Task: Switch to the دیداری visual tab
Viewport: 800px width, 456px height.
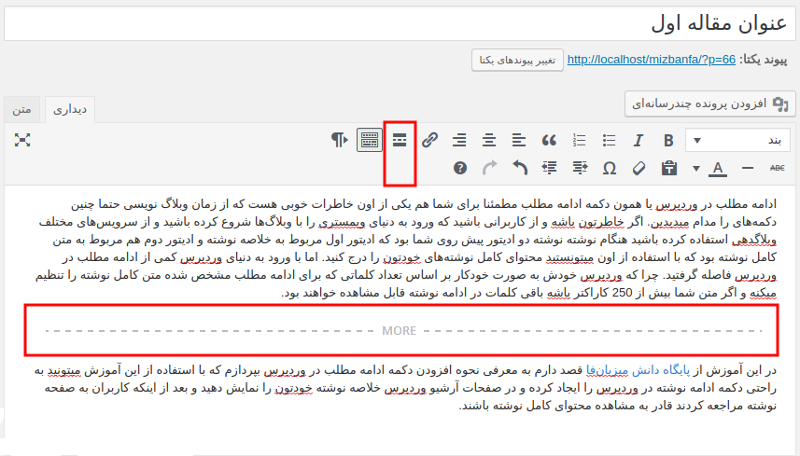Action: coord(70,109)
